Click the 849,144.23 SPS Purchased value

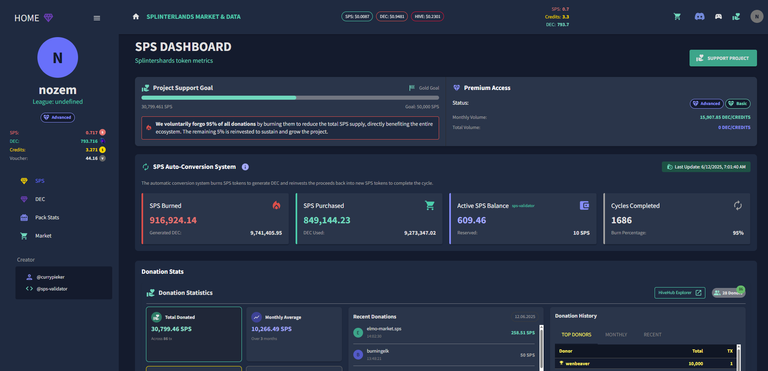[x=327, y=220]
